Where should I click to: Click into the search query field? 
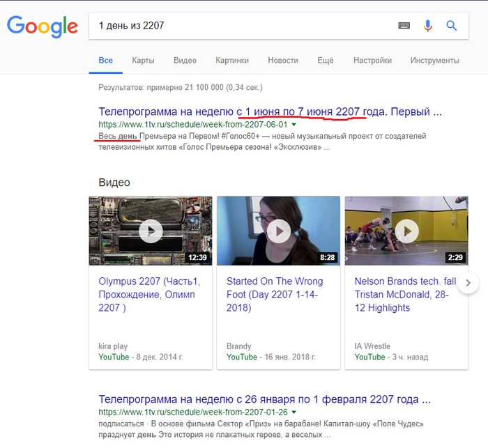(x=237, y=26)
